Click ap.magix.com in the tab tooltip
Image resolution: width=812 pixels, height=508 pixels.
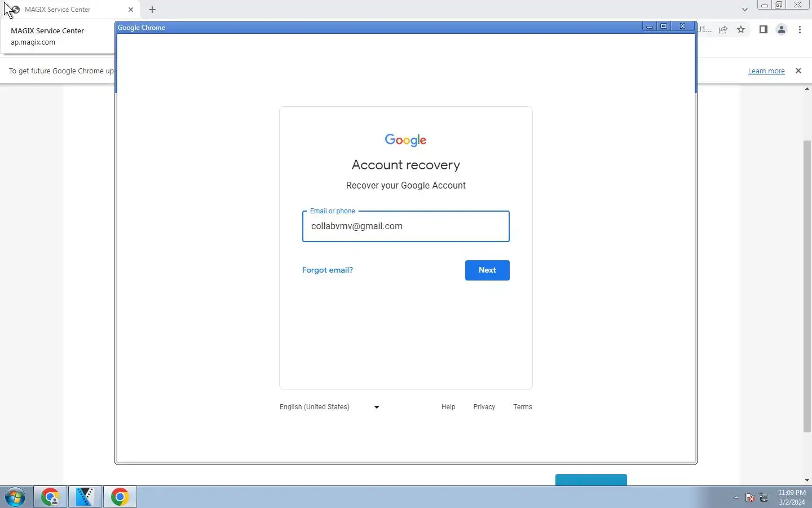pos(33,42)
